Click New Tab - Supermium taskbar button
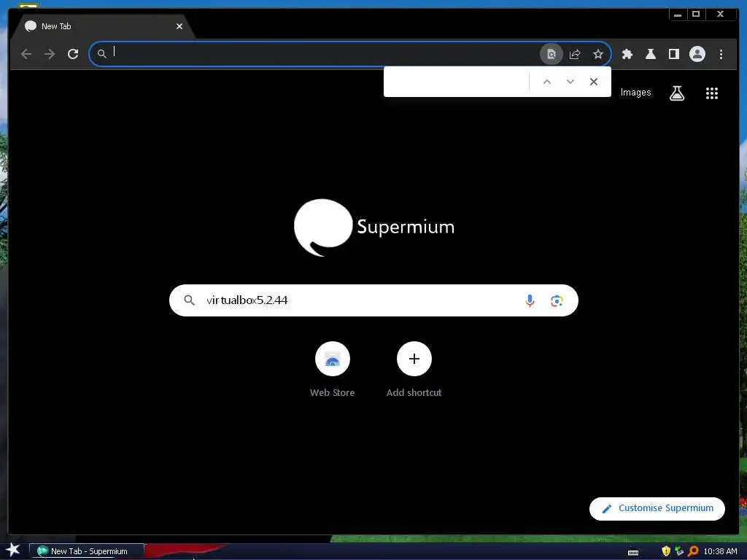Viewport: 747px width, 560px height. tap(87, 551)
